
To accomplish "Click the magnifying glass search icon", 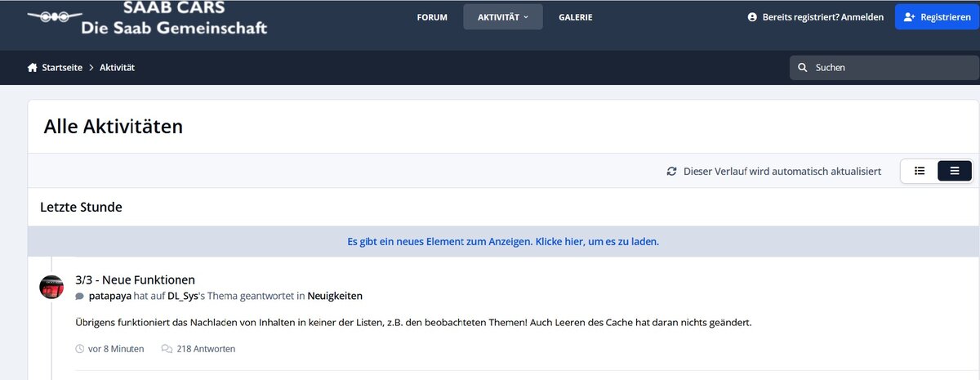I will pos(802,68).
